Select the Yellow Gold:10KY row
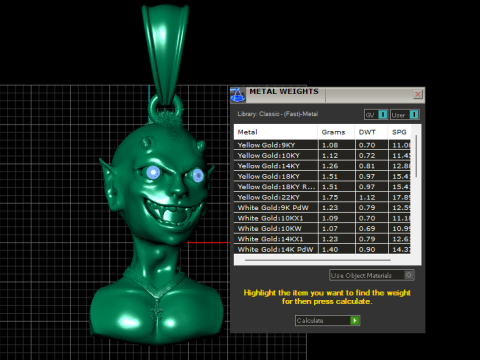 (x=322, y=155)
